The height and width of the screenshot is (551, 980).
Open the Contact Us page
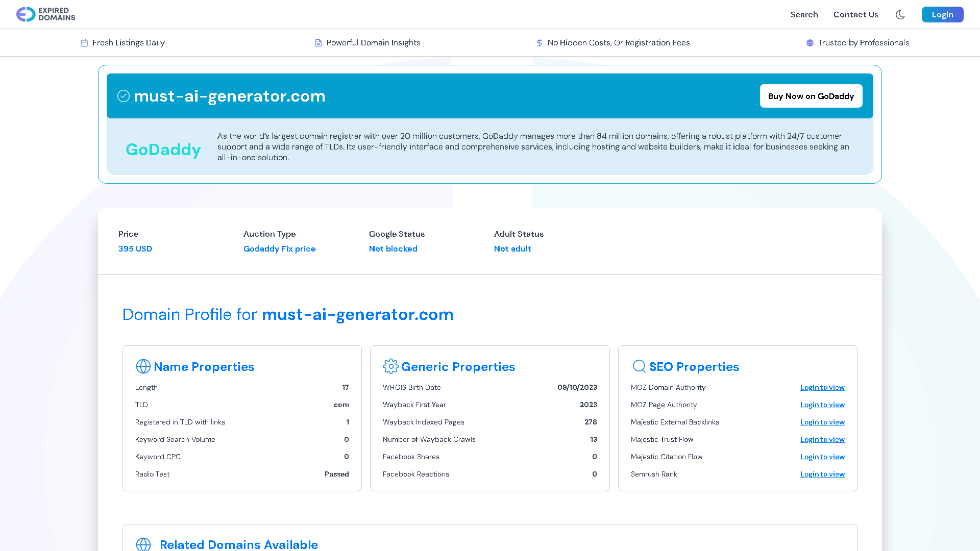pyautogui.click(x=856, y=15)
